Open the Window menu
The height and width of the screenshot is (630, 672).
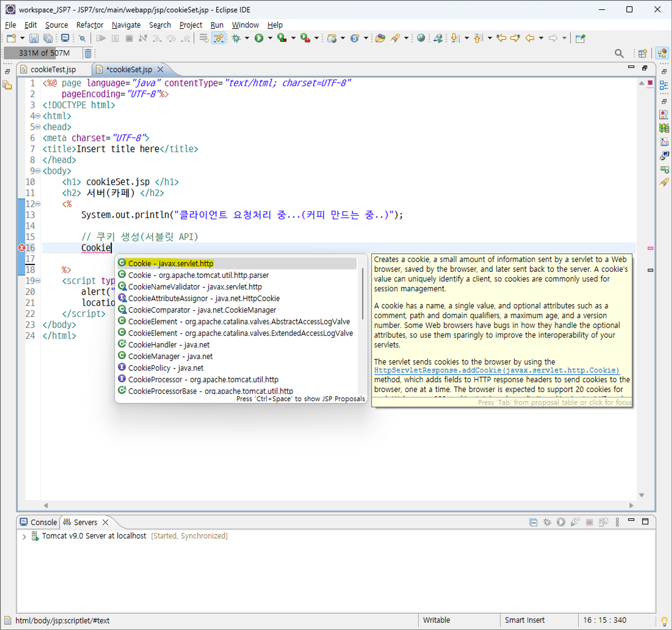[x=245, y=25]
